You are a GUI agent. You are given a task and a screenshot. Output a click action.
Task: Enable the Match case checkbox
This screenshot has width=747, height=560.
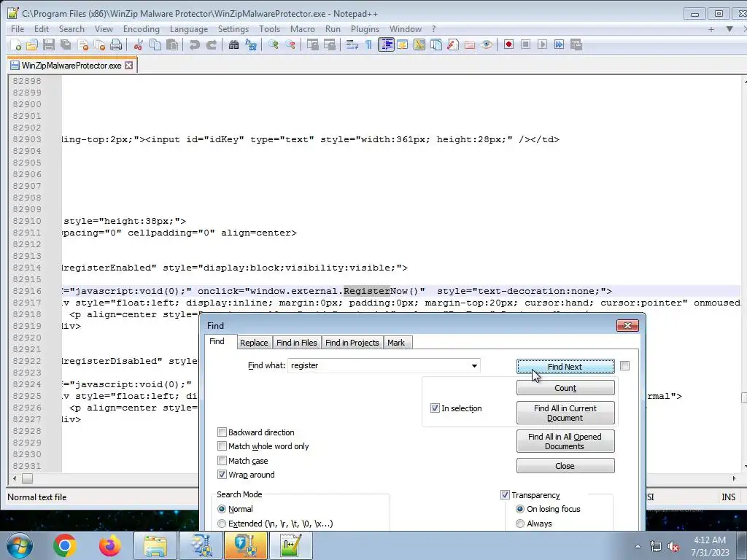222,461
